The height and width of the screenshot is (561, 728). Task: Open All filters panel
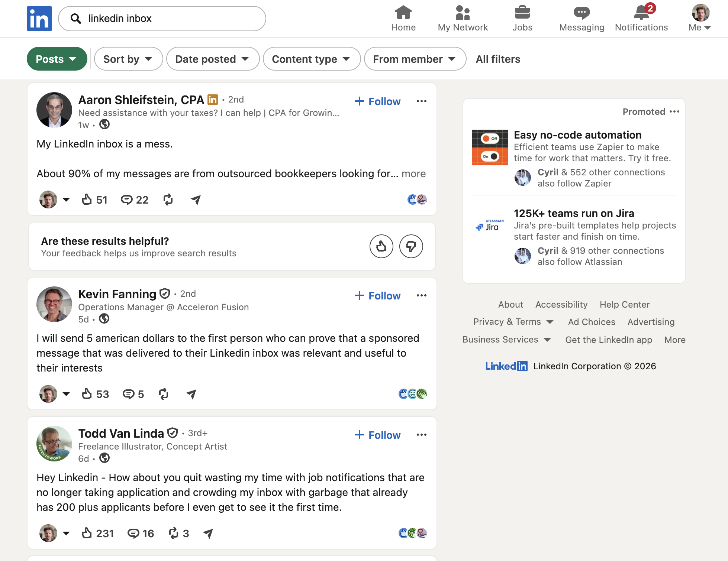coord(498,59)
